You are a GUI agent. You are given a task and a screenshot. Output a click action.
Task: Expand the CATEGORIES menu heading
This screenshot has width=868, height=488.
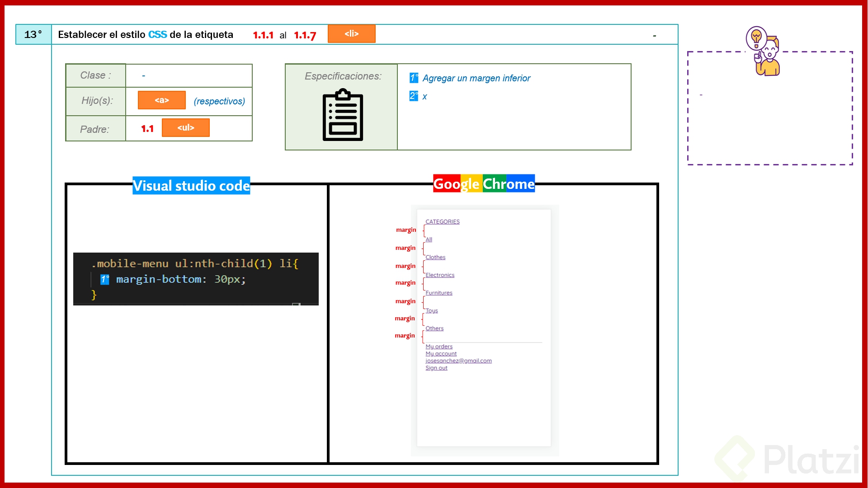tap(442, 221)
